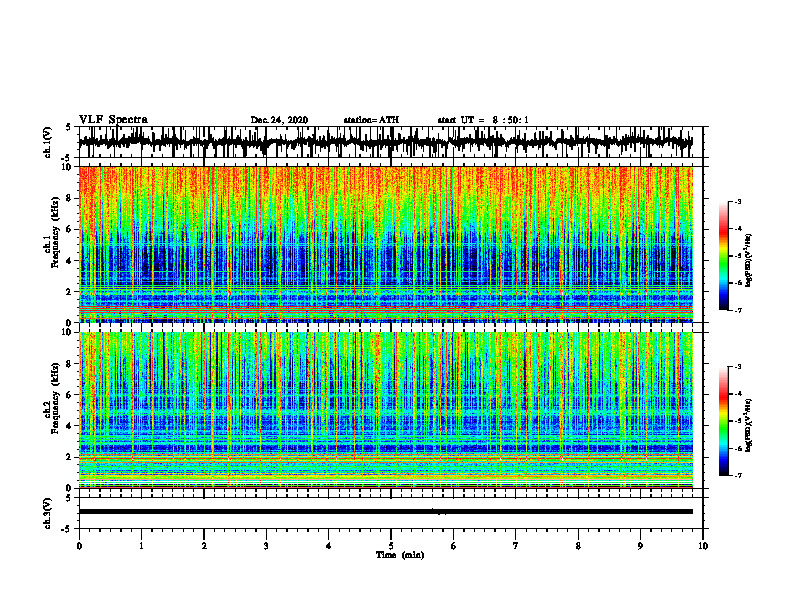Click the ch.1 spectrogram color scale bar
The height and width of the screenshot is (612, 792).
724,256
